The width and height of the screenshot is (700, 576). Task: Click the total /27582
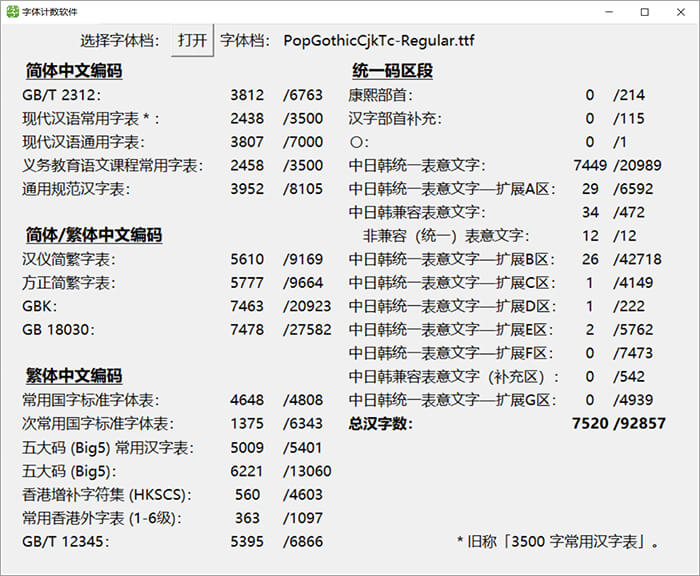pyautogui.click(x=307, y=330)
